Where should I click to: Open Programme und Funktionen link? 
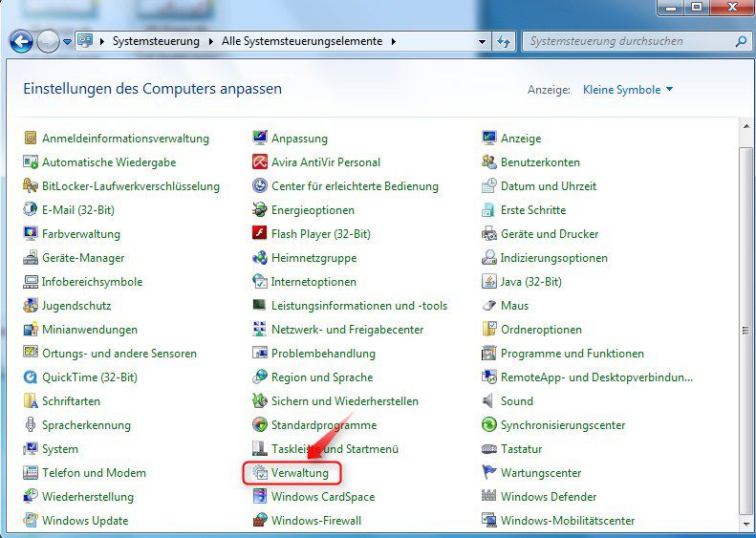(x=572, y=354)
